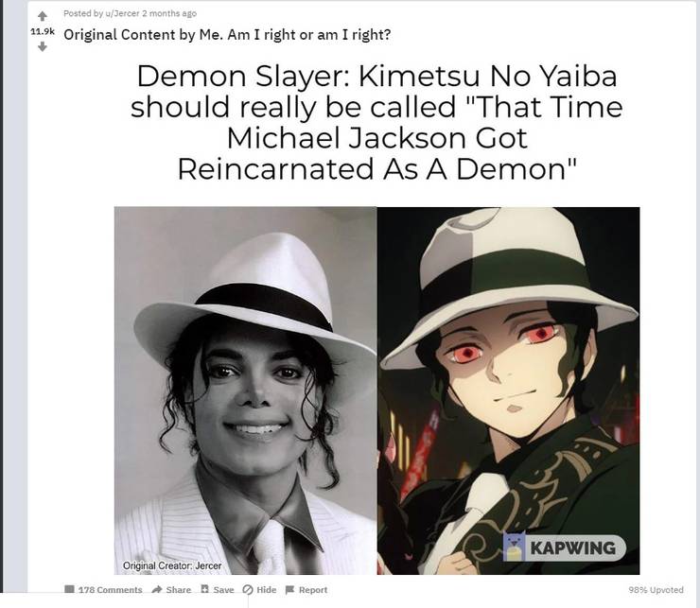
Task: Downvote the post with the down arrow
Action: 43,46
